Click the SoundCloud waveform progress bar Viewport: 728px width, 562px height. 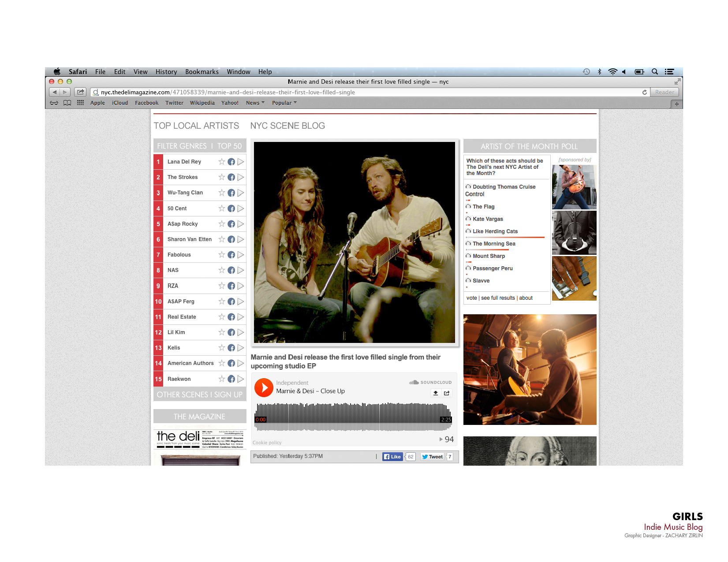(354, 417)
